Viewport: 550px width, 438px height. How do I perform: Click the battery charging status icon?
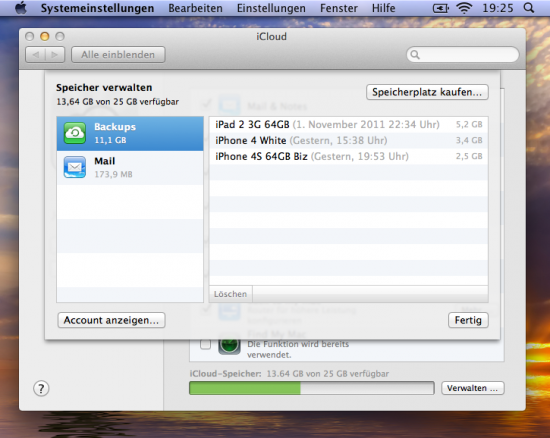point(441,8)
